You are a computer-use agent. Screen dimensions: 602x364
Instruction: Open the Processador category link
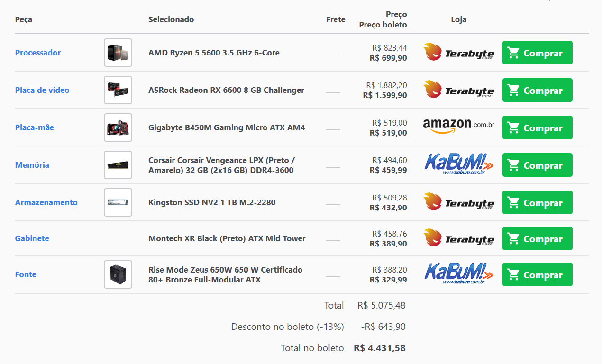[x=38, y=53]
